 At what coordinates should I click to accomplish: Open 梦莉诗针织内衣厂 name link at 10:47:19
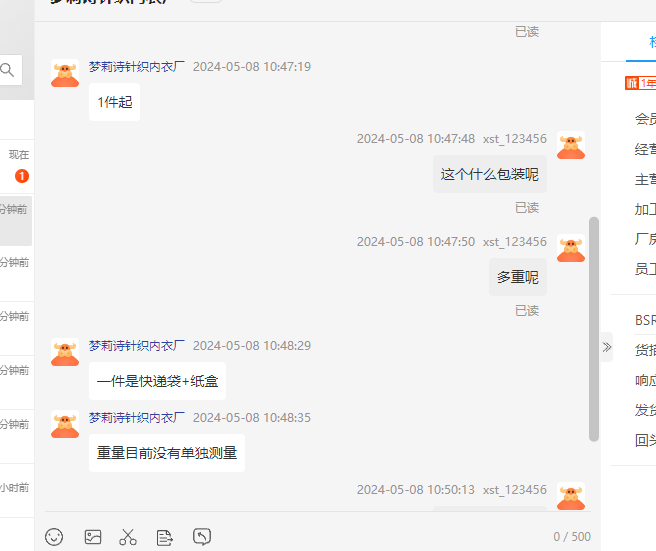(x=137, y=67)
